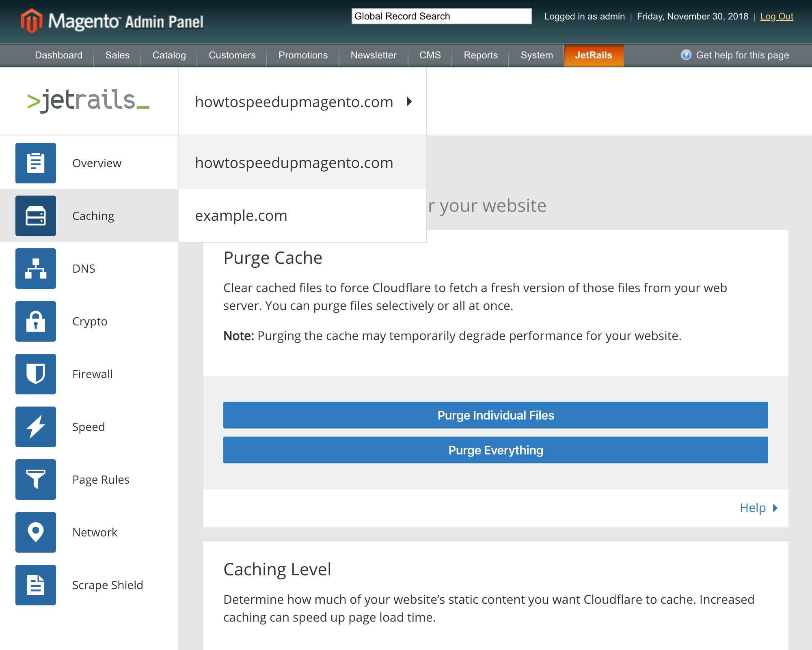
Task: Click the Network icon in sidebar
Action: pos(36,532)
